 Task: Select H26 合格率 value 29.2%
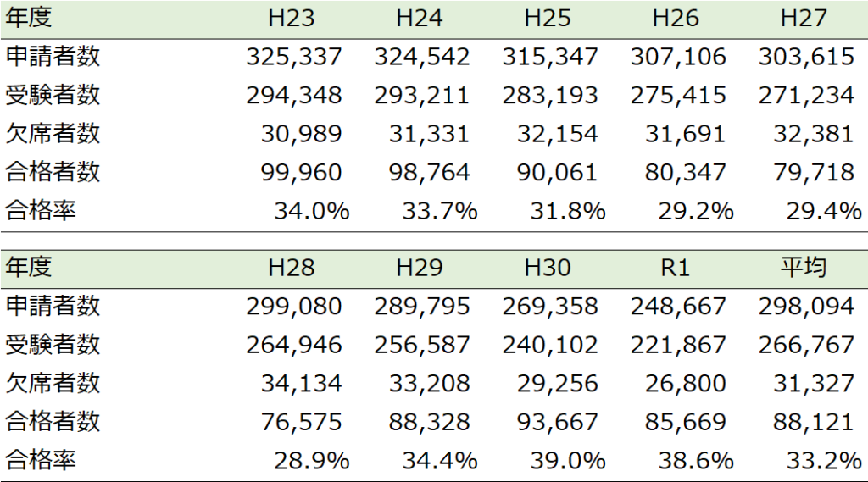(696, 211)
